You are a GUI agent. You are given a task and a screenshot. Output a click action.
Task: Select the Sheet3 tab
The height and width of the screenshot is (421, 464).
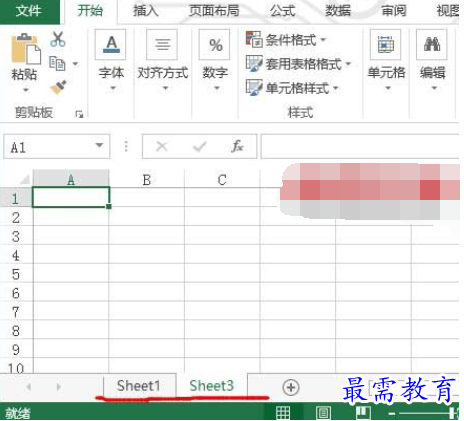(x=212, y=386)
